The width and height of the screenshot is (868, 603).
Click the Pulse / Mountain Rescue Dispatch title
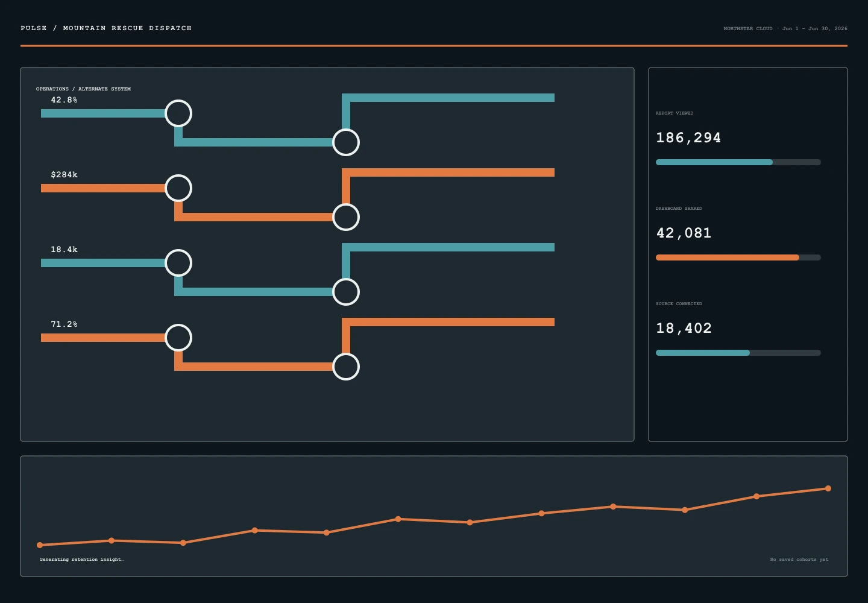[106, 28]
